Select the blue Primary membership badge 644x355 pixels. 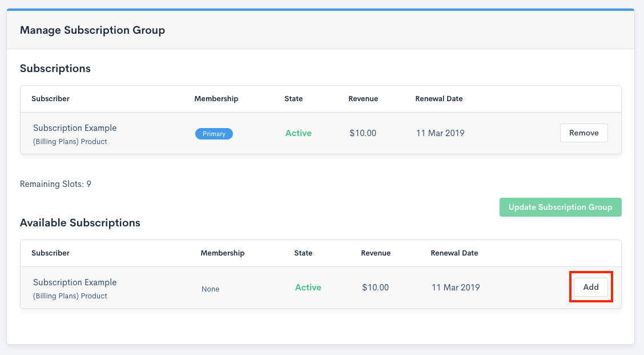(x=214, y=134)
